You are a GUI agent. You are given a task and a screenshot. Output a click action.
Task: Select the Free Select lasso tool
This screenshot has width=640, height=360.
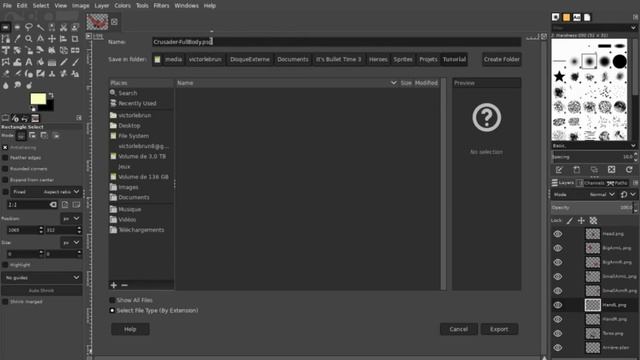pos(29,27)
